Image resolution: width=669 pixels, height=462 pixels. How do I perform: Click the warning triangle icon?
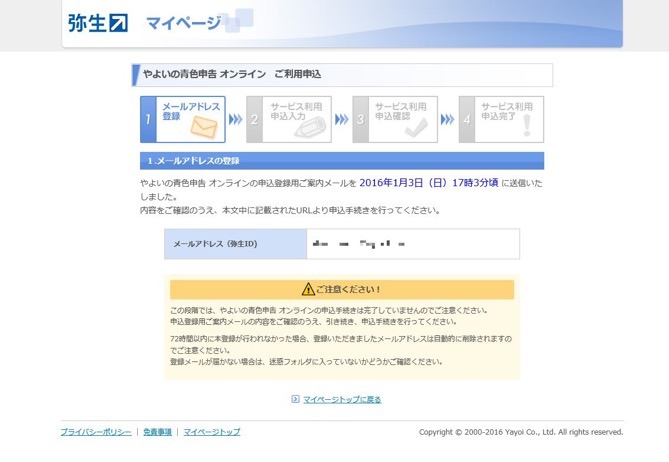pos(308,289)
